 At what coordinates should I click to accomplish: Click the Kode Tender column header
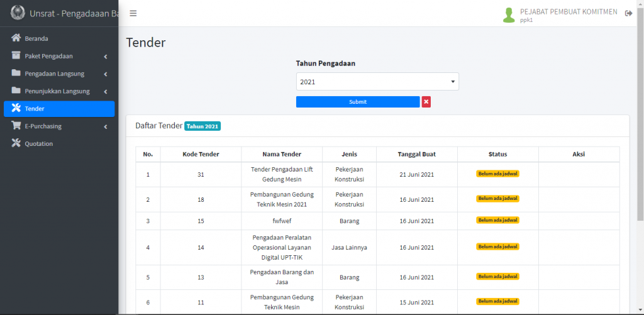(201, 154)
